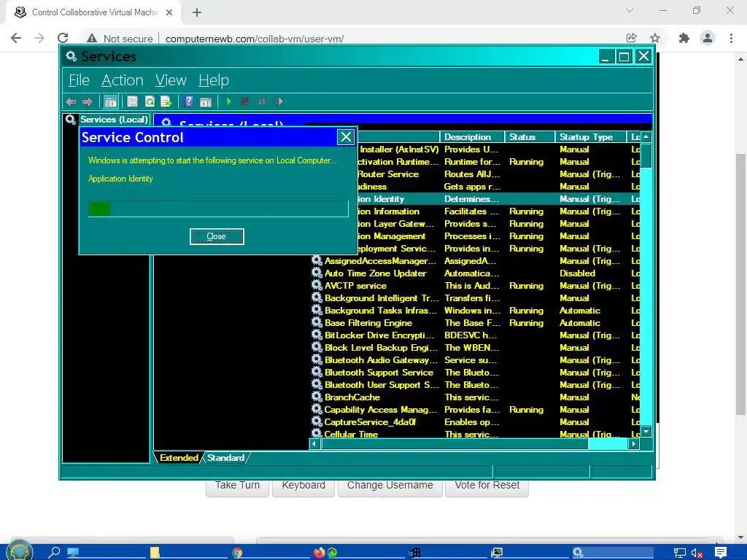Screen dimensions: 747x560
Task: Click the taskbar search magnifier
Action: [x=54, y=553]
